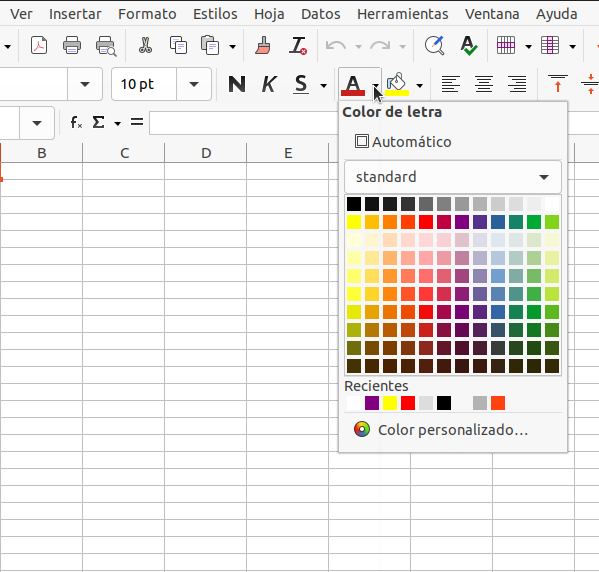
Task: Align text left
Action: point(450,84)
